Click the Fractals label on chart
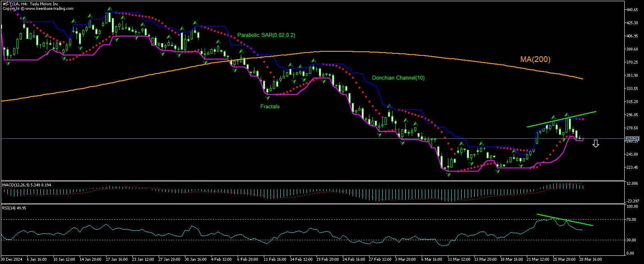Viewport: 644px width, 264px height. [270, 106]
